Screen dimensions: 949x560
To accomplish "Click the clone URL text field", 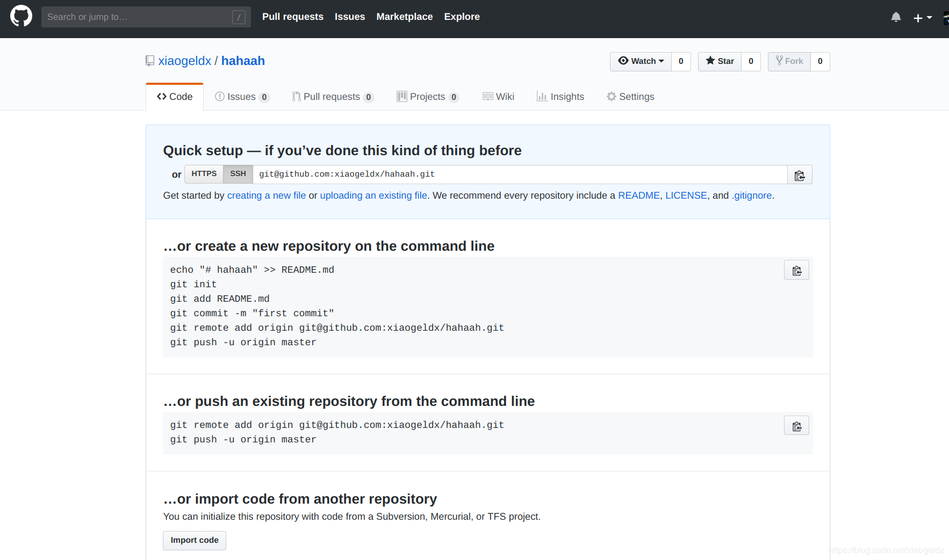I will [520, 174].
